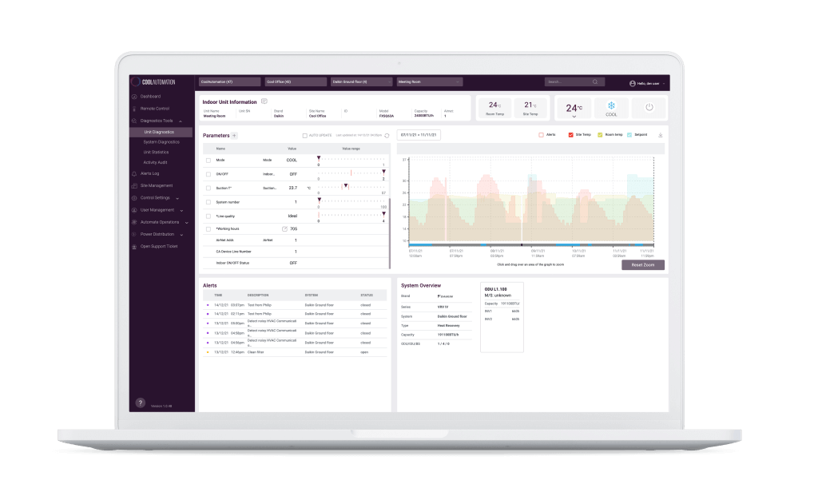Tick the Line quality parameter checkbox
The height and width of the screenshot is (504, 818).
pyautogui.click(x=208, y=216)
